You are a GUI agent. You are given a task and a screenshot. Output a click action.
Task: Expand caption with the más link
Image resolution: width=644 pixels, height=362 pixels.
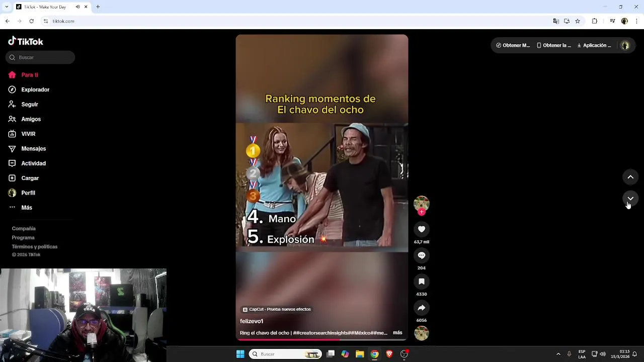(397, 333)
